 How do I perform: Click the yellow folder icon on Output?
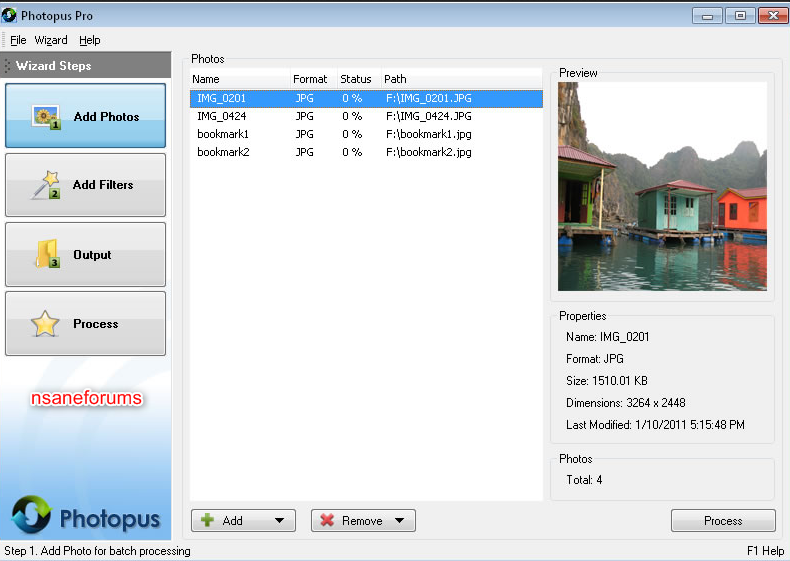tap(47, 254)
